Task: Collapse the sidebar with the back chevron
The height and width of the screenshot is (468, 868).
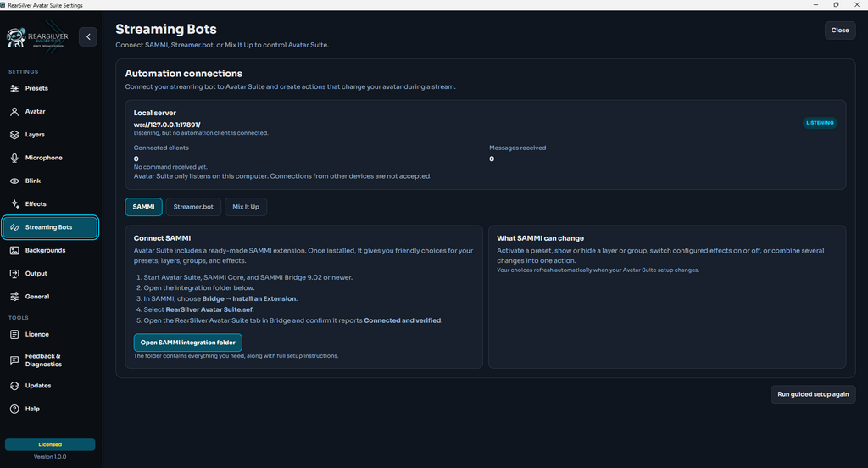Action: click(88, 36)
